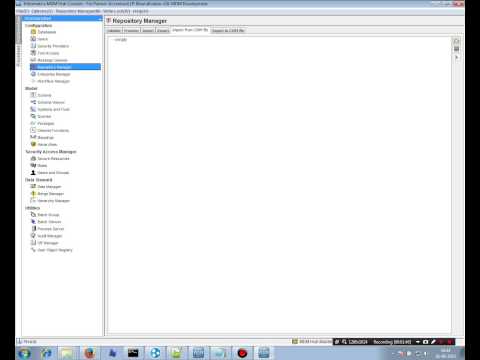
Task: Open the File menu
Action: pos(23,11)
